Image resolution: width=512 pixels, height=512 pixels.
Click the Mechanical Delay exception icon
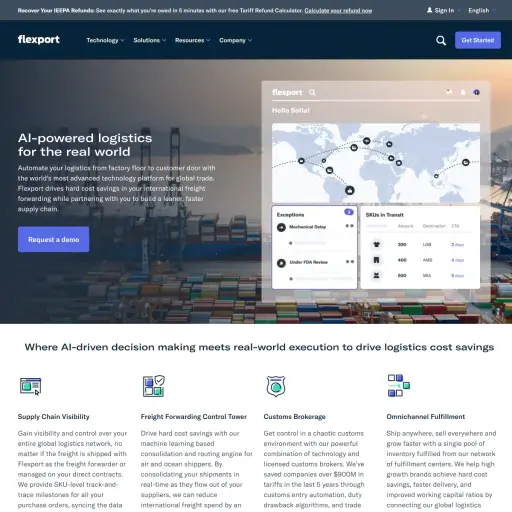pyautogui.click(x=281, y=227)
